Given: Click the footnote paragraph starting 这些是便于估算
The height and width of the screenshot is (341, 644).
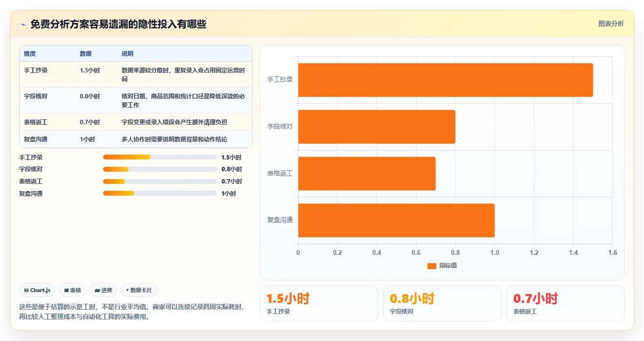Looking at the screenshot, I should click(x=131, y=312).
